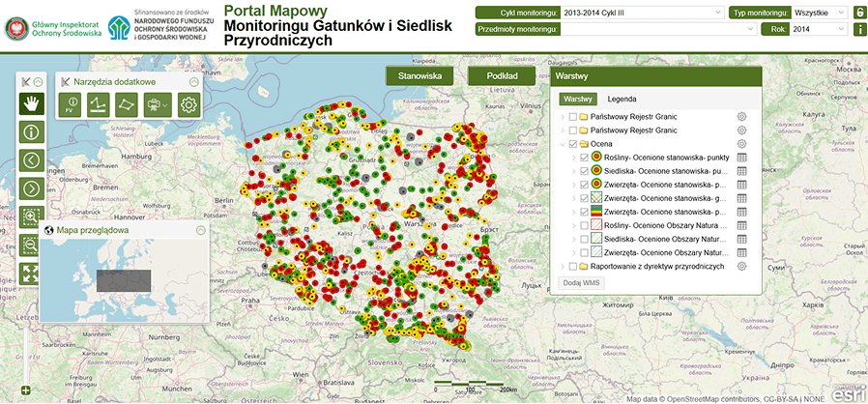Switch to the Legenda tab
This screenshot has height=404, width=868.
click(622, 99)
